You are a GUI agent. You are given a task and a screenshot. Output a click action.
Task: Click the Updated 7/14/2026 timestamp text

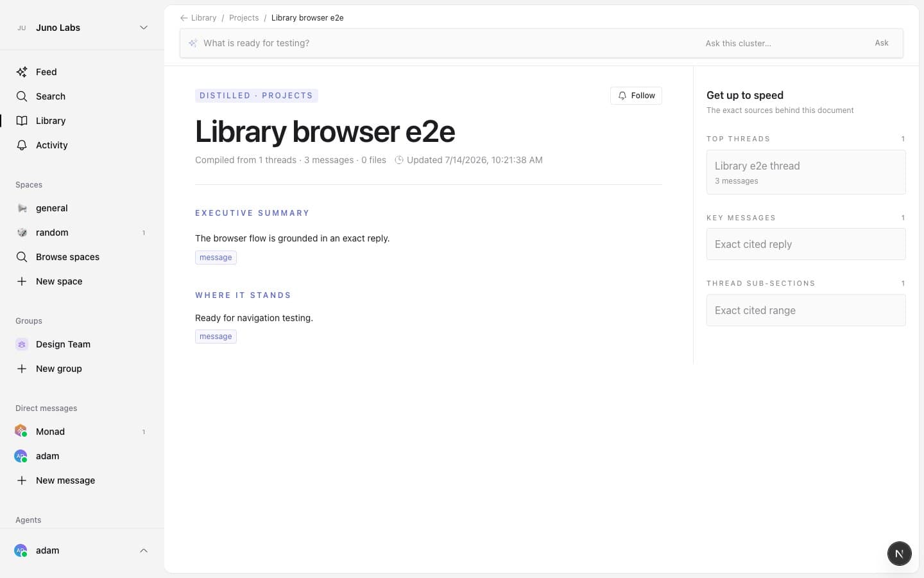click(475, 160)
